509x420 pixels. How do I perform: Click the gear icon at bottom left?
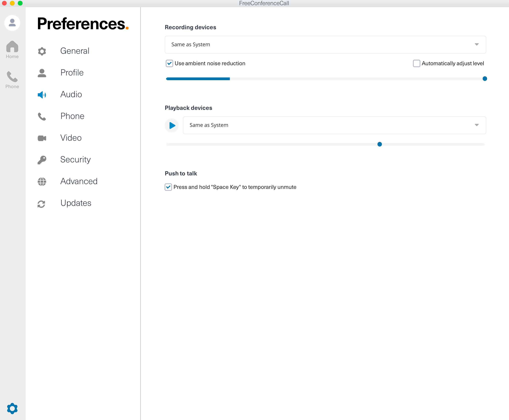click(x=12, y=408)
